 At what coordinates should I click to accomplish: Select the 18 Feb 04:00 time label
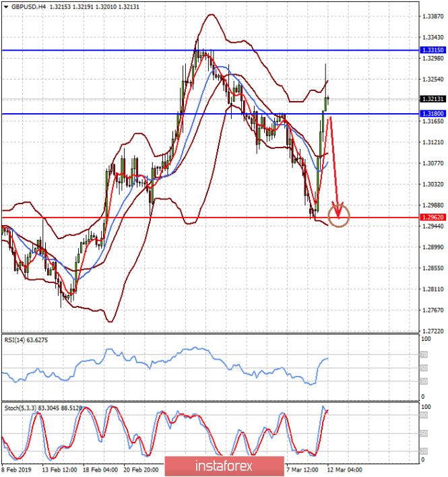coord(100,470)
